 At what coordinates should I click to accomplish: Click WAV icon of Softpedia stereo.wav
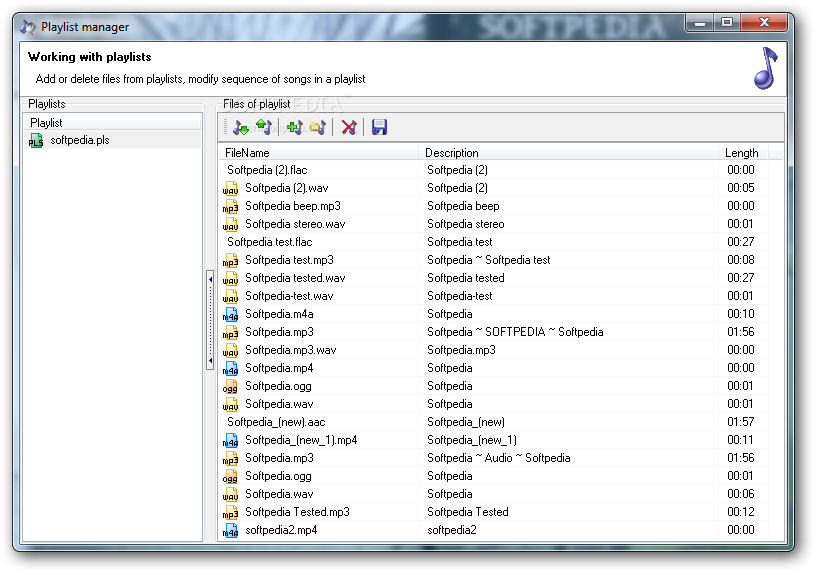230,224
